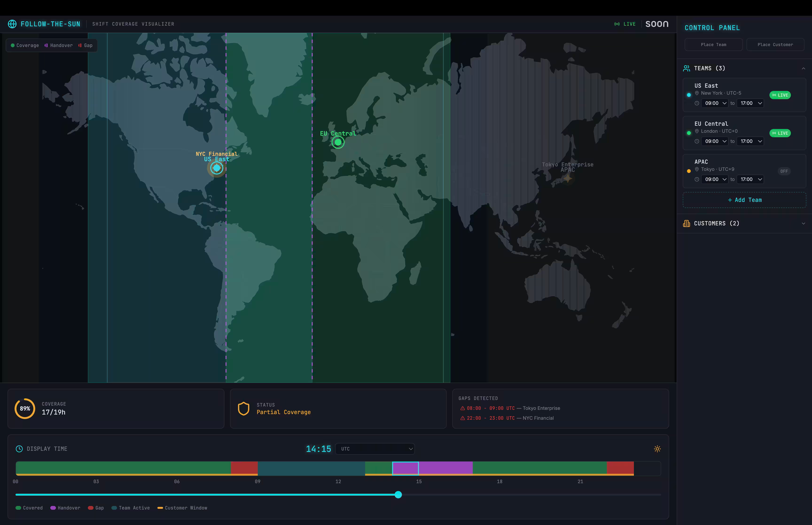Click the clock icon in the EU Central card
Screen dimensions: 812x525
[697, 141]
